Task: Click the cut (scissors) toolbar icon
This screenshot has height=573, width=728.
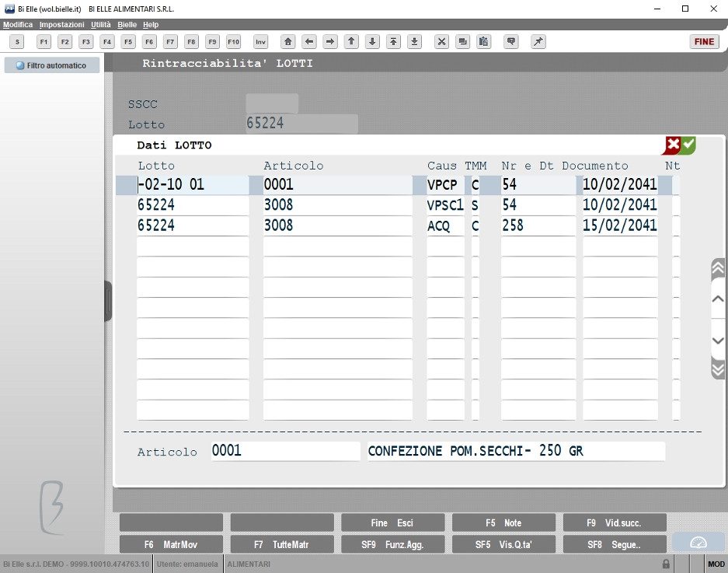Action: click(441, 42)
